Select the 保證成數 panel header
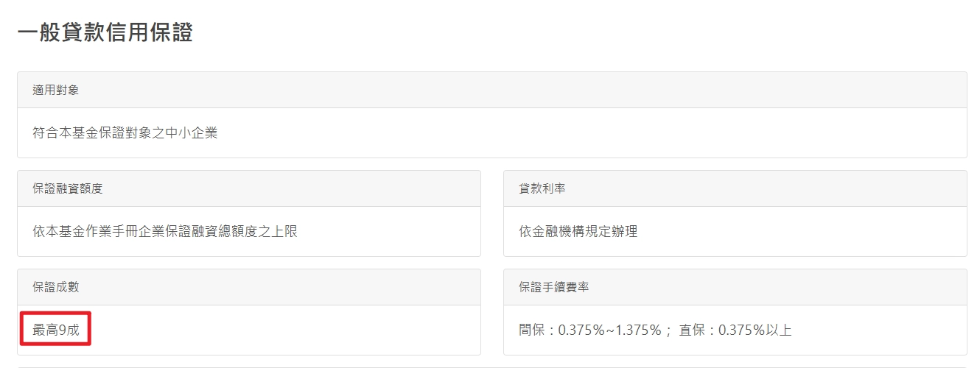This screenshot has width=980, height=368. 56,287
